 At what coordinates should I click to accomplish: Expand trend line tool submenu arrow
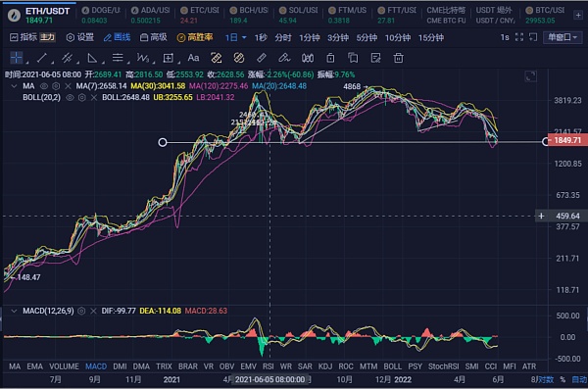52,63
